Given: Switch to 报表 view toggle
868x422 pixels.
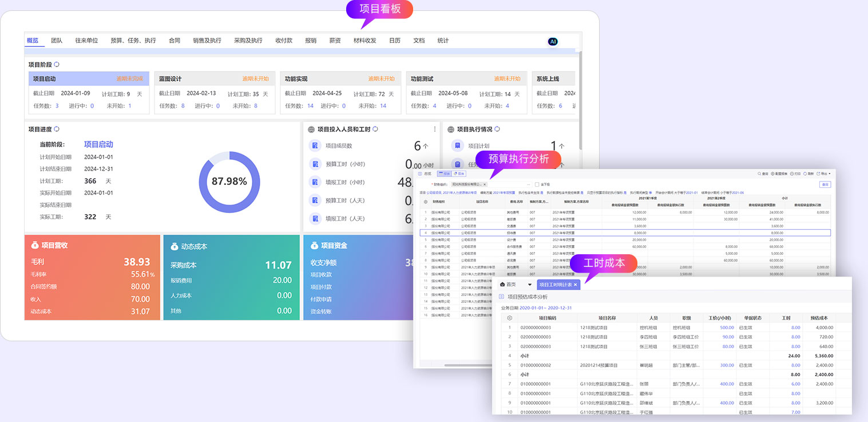Looking at the screenshot, I should click(444, 173).
